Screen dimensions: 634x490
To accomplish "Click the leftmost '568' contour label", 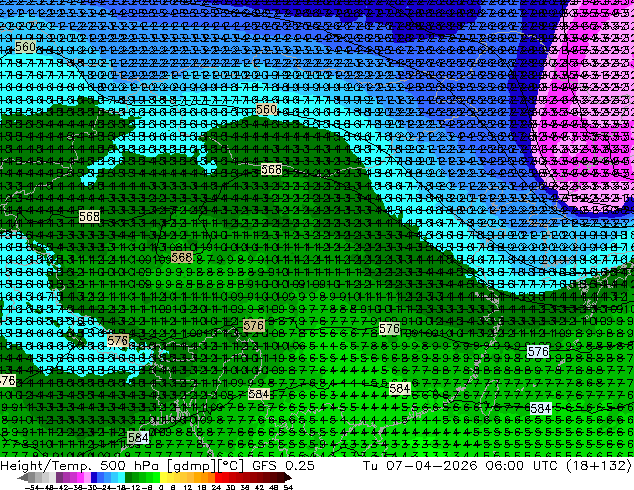I will point(89,216).
